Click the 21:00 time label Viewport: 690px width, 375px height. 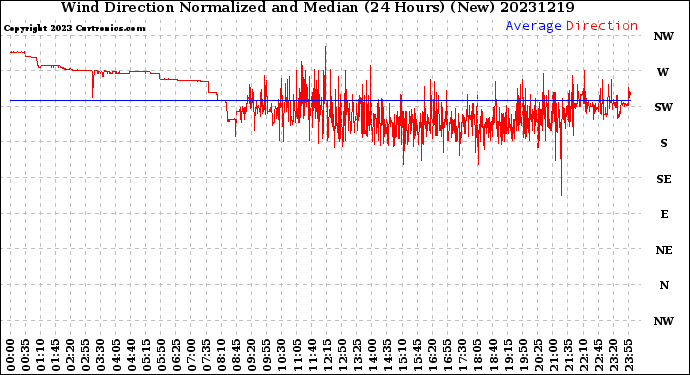click(553, 355)
